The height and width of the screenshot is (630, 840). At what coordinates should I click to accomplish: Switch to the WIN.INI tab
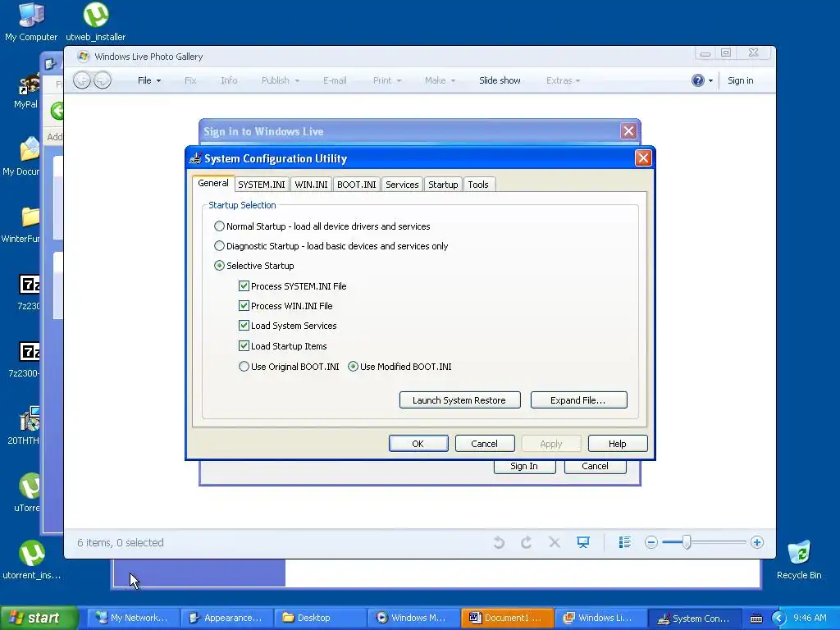311,185
